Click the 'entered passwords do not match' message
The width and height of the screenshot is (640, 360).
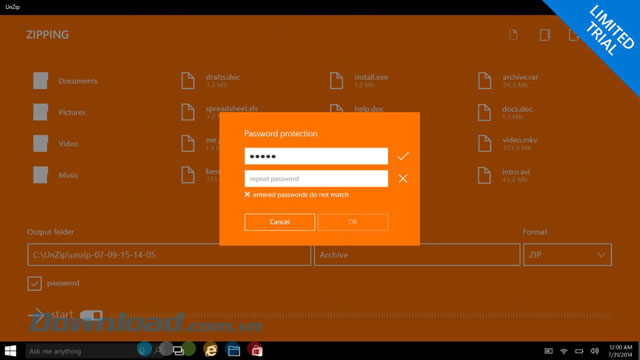301,195
